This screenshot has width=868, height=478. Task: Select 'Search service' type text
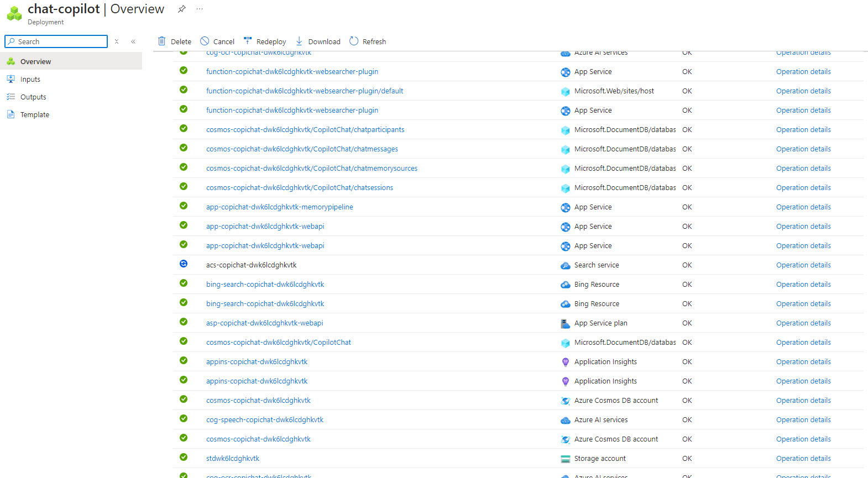[597, 265]
